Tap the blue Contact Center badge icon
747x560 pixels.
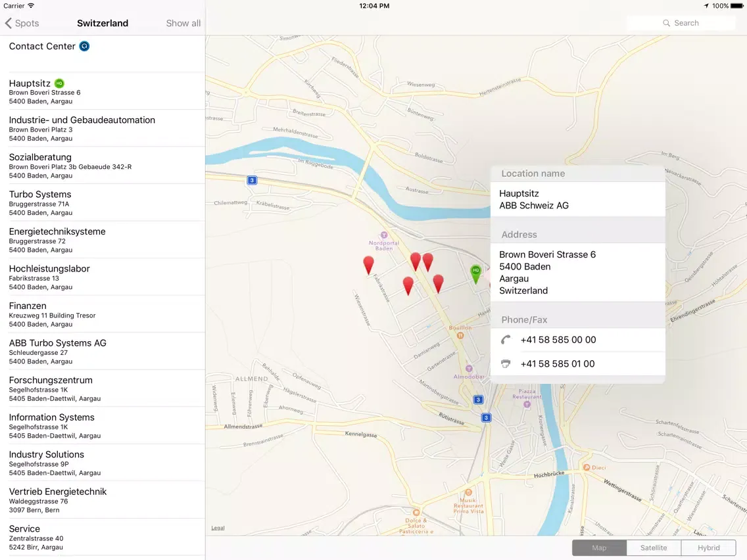tap(84, 46)
